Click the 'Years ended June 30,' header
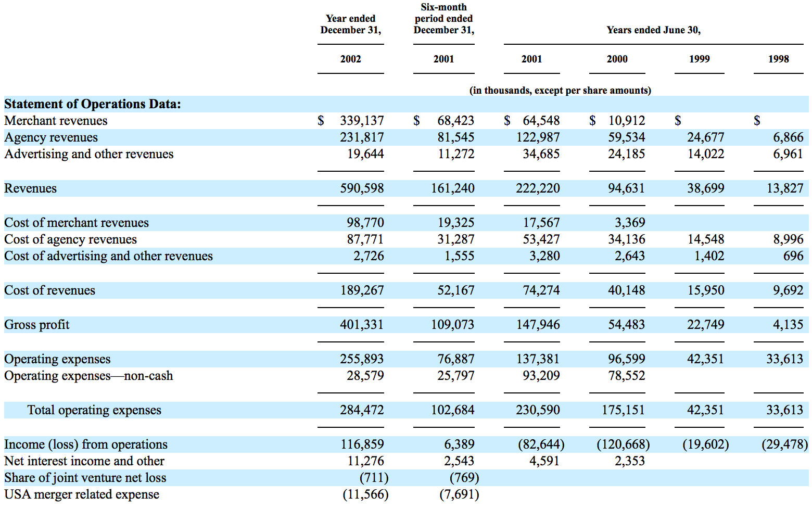 [x=653, y=30]
